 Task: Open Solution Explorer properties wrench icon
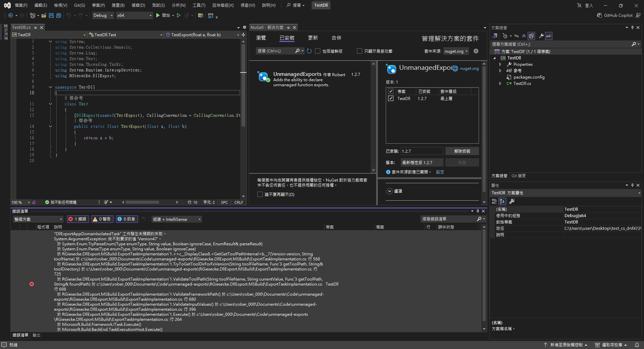tap(541, 36)
